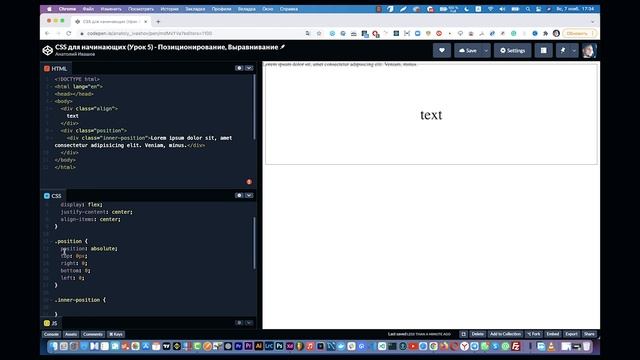640x360 pixels.
Task: Click the Delete pen button
Action: point(478,334)
